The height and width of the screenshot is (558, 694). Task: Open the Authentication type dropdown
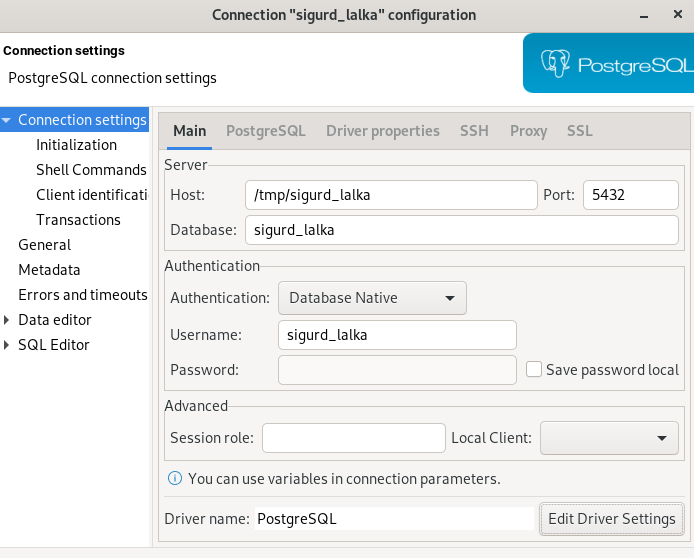click(371, 298)
